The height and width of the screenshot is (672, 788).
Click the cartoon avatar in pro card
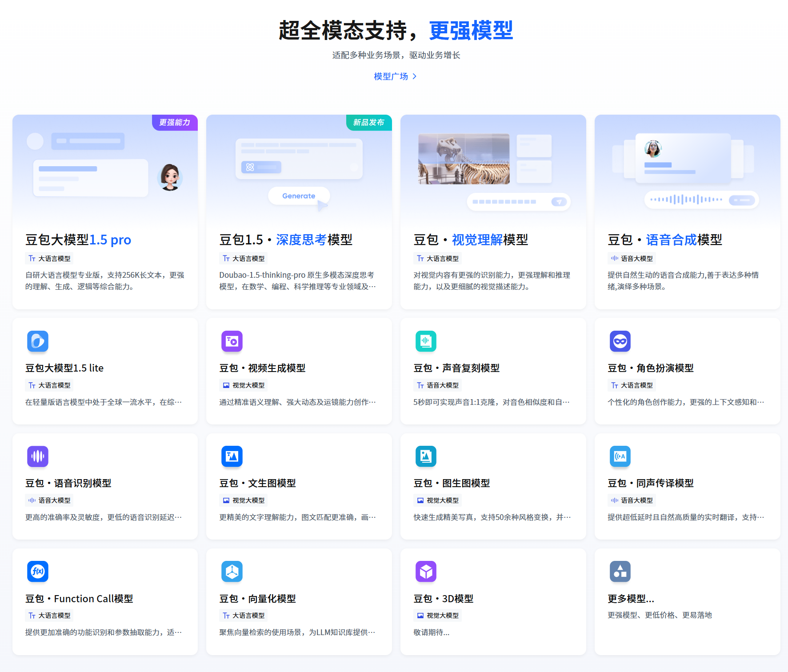tap(170, 177)
